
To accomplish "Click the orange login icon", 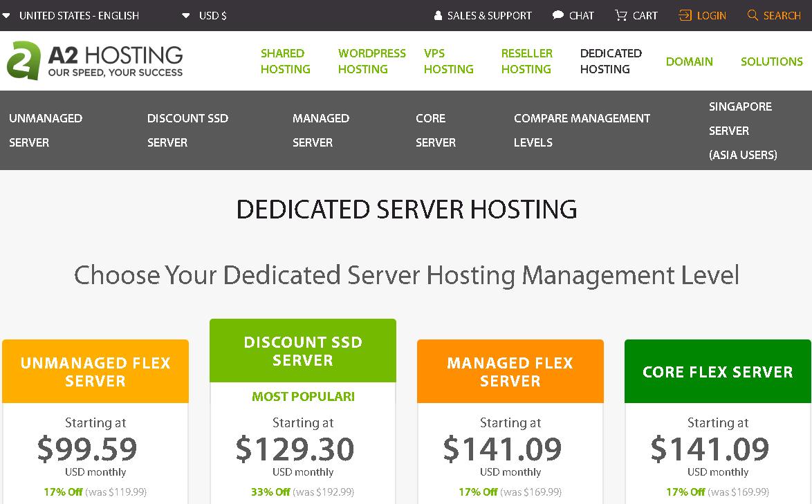I will (685, 15).
